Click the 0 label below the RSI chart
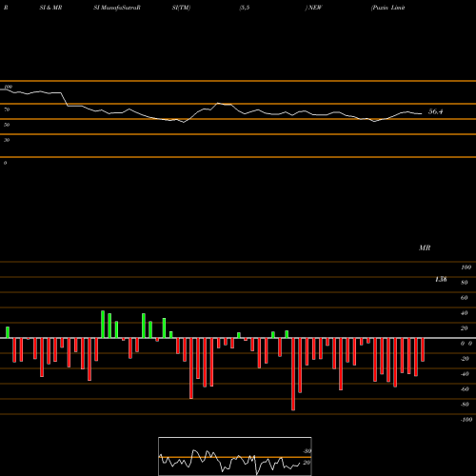 click(x=5, y=163)
